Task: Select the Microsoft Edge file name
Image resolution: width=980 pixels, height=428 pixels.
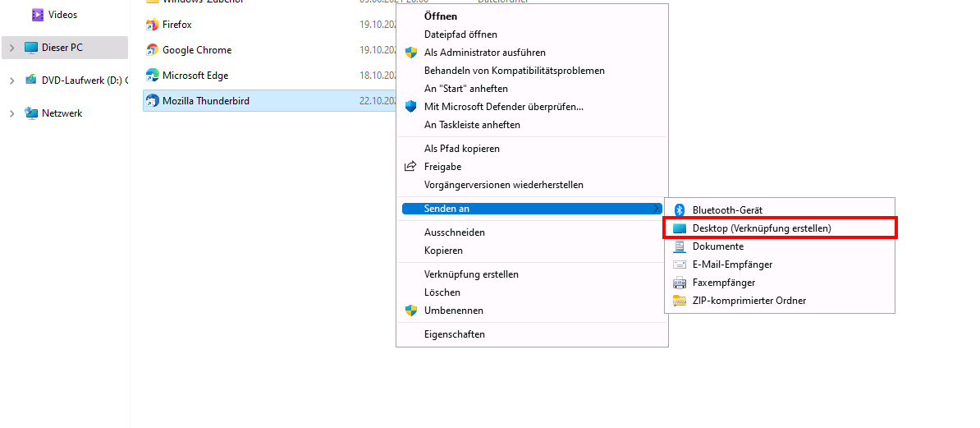Action: 195,75
